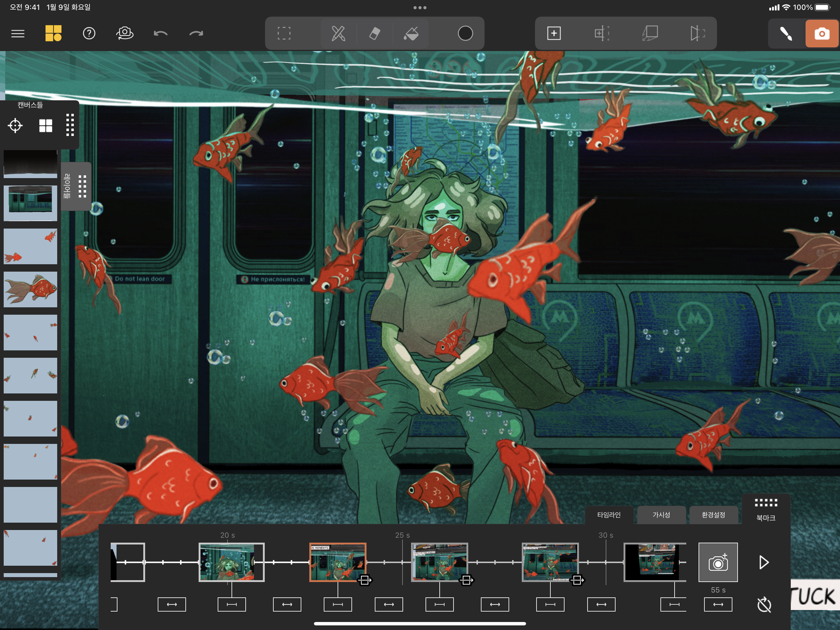Screen dimensions: 840x630
Task: Select the last keyframe thumbnail after 30 s
Action: pos(655,562)
